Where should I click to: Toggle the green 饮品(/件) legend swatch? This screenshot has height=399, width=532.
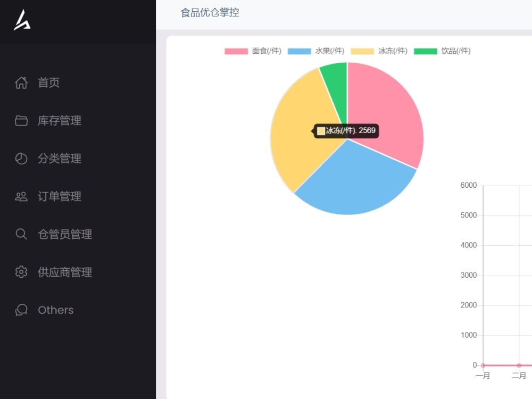click(426, 51)
